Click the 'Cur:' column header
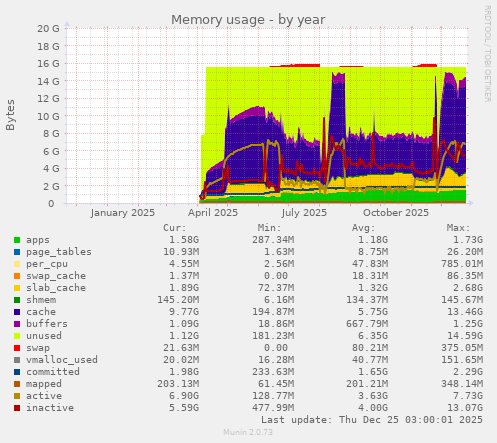The height and width of the screenshot is (443, 497). tap(175, 228)
